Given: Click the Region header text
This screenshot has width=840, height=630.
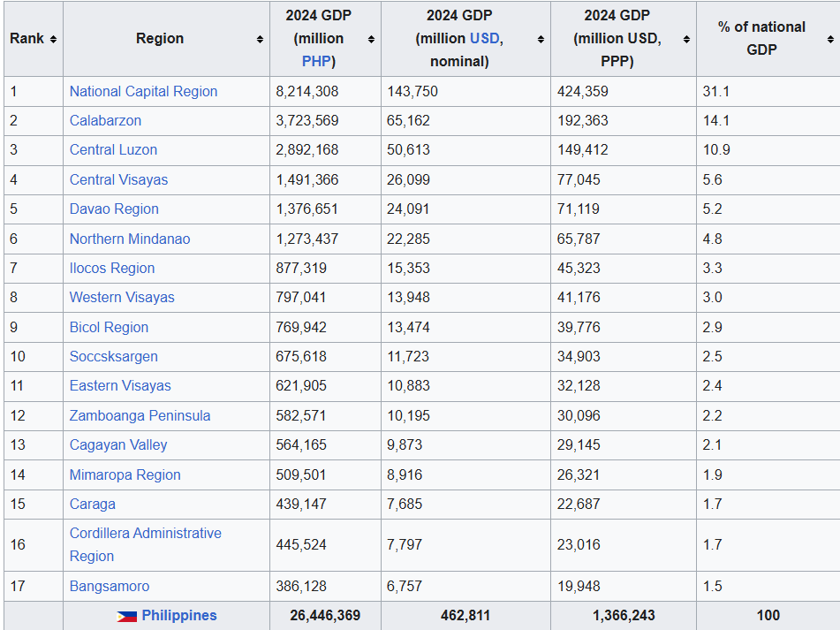Looking at the screenshot, I should (160, 39).
